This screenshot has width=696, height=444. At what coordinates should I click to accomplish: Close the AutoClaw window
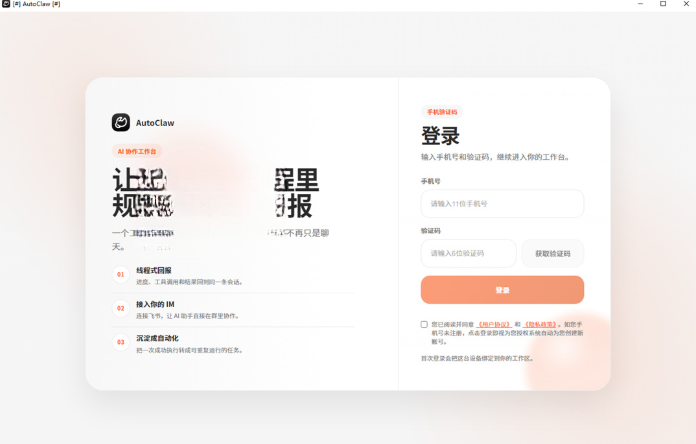(x=686, y=4)
